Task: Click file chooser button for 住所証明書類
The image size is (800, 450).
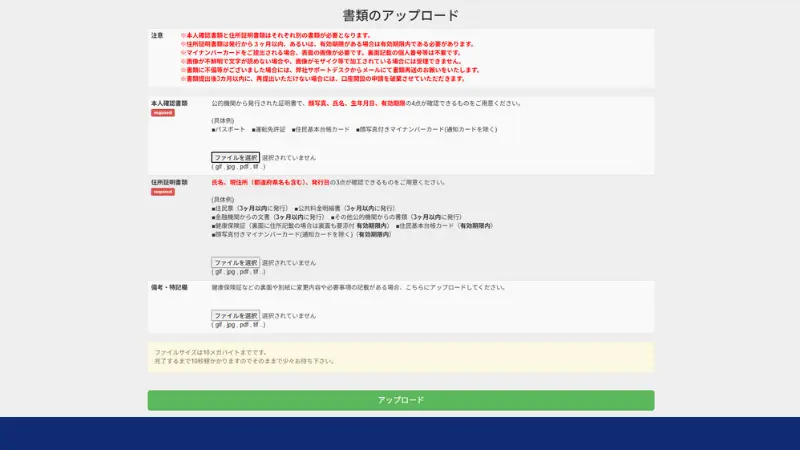Action: 235,262
